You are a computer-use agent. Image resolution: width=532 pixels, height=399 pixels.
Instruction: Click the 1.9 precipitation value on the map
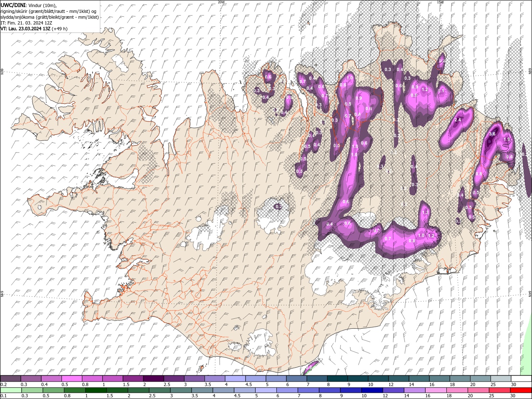click(x=507, y=140)
